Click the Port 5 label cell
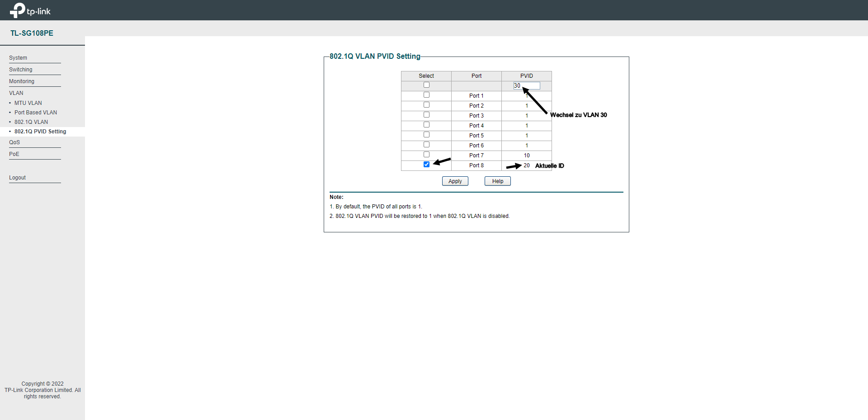The image size is (868, 420). pyautogui.click(x=476, y=136)
